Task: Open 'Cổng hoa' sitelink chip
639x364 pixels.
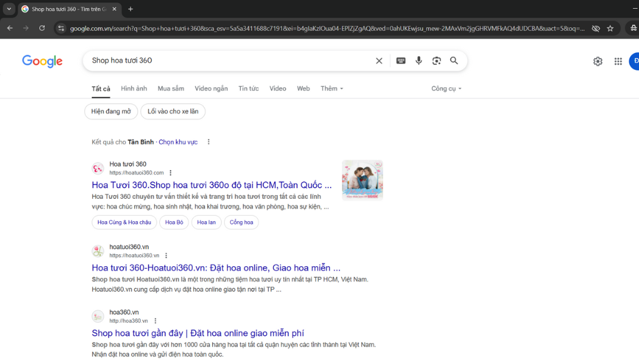Action: click(241, 223)
